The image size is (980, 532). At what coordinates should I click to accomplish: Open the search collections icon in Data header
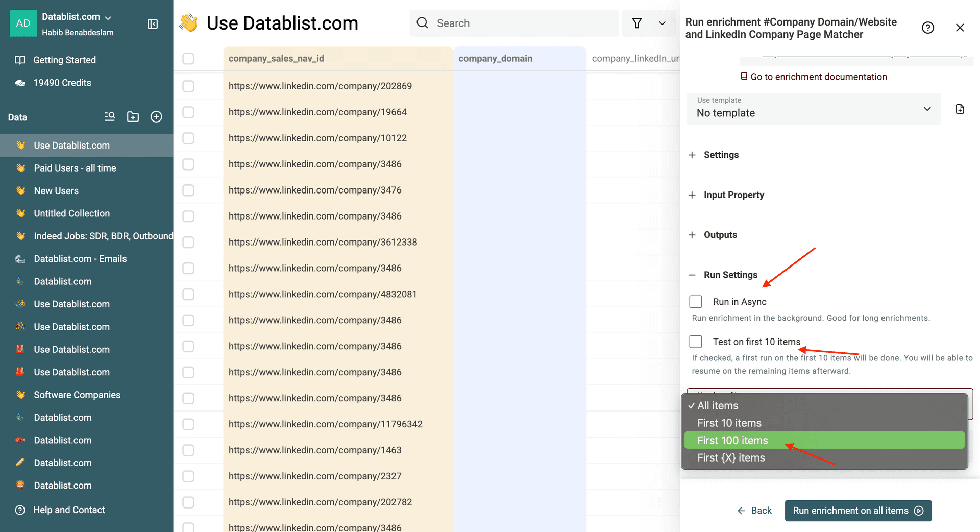click(110, 117)
